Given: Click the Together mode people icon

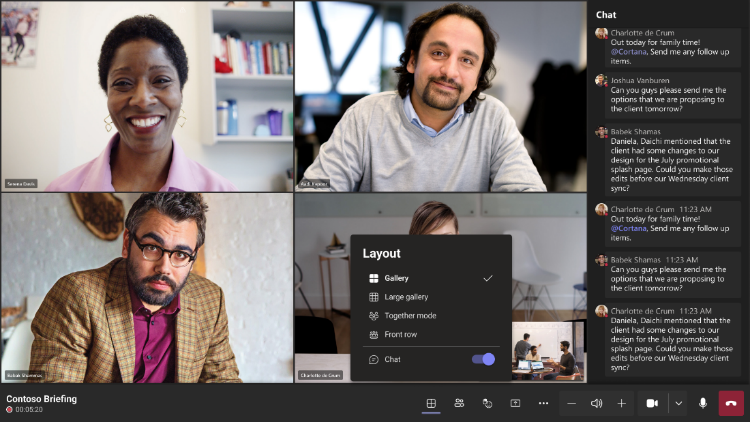Looking at the screenshot, I should (374, 316).
